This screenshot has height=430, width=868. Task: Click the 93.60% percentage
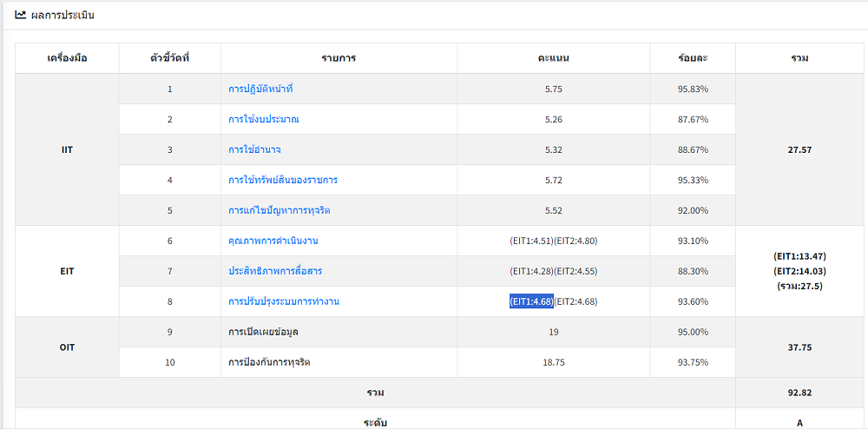pos(693,302)
